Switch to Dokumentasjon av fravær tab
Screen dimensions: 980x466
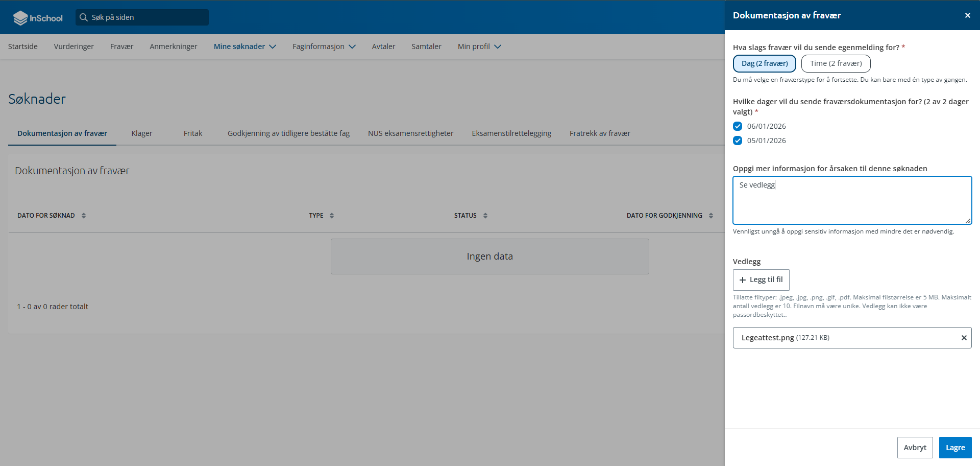tap(62, 133)
